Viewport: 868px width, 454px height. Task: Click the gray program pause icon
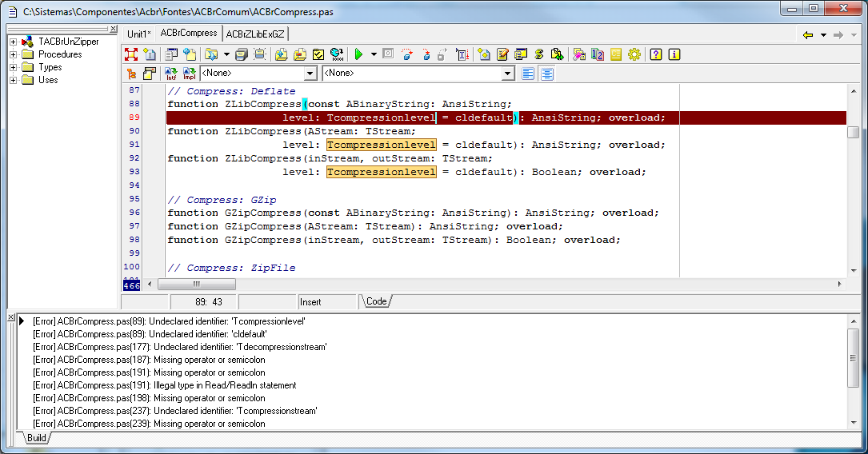click(x=388, y=54)
